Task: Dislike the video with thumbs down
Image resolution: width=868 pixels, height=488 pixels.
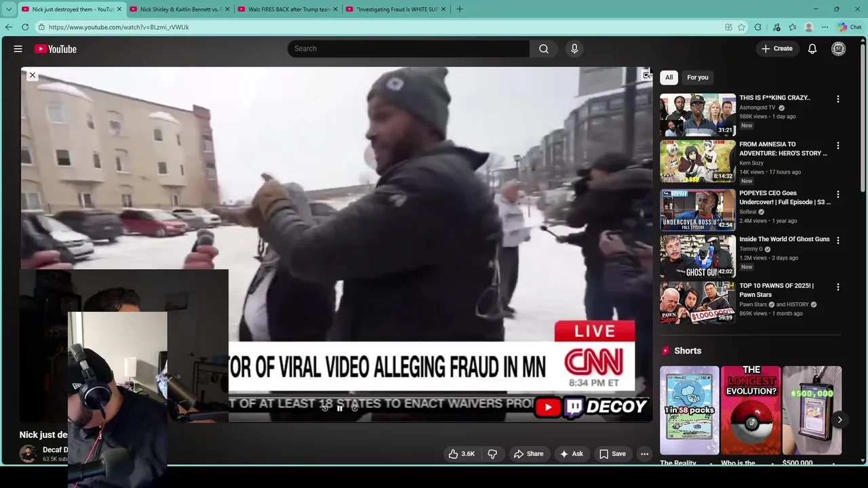Action: (493, 454)
